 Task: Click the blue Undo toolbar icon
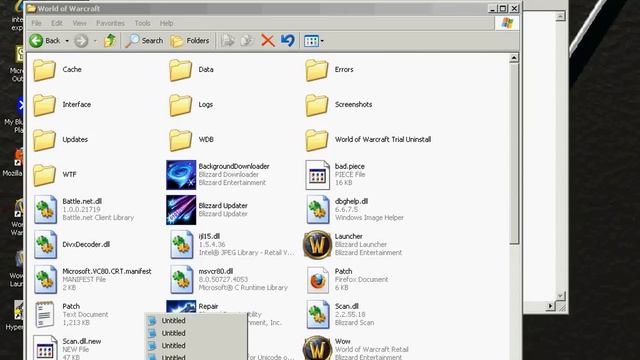tap(288, 41)
